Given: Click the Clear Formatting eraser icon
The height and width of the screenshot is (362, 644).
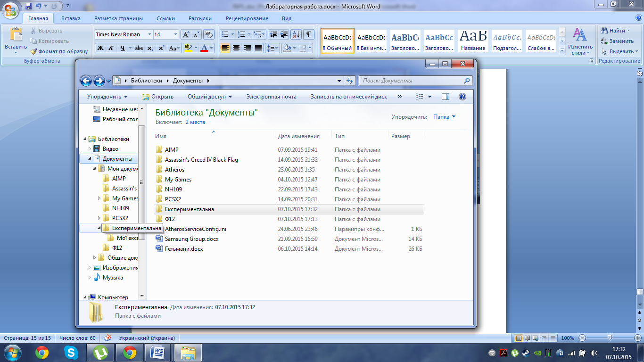Looking at the screenshot, I should coord(209,34).
